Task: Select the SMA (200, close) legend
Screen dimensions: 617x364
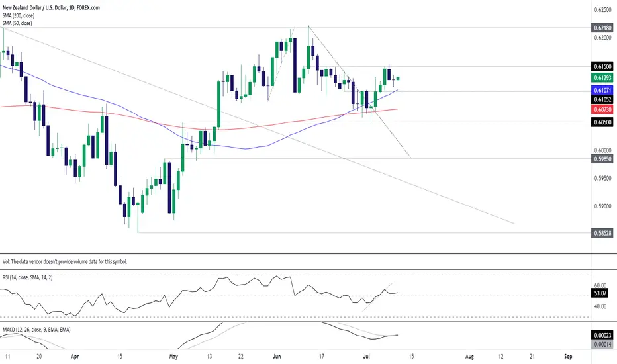Action: [19, 15]
